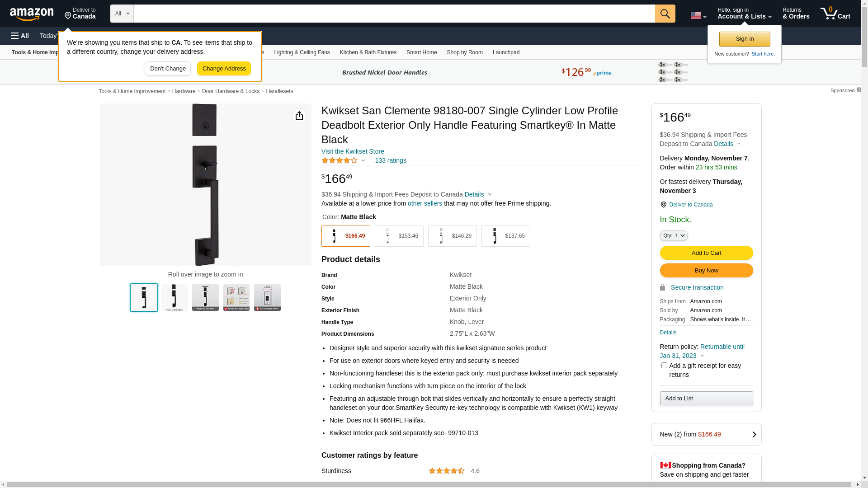Expand Returnable until Jan 31, 2023 policy
Screen dimensions: 868x488
(x=702, y=351)
